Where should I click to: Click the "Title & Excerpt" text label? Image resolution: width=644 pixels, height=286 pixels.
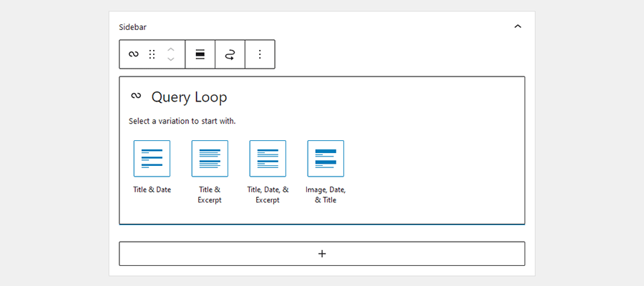(x=210, y=194)
